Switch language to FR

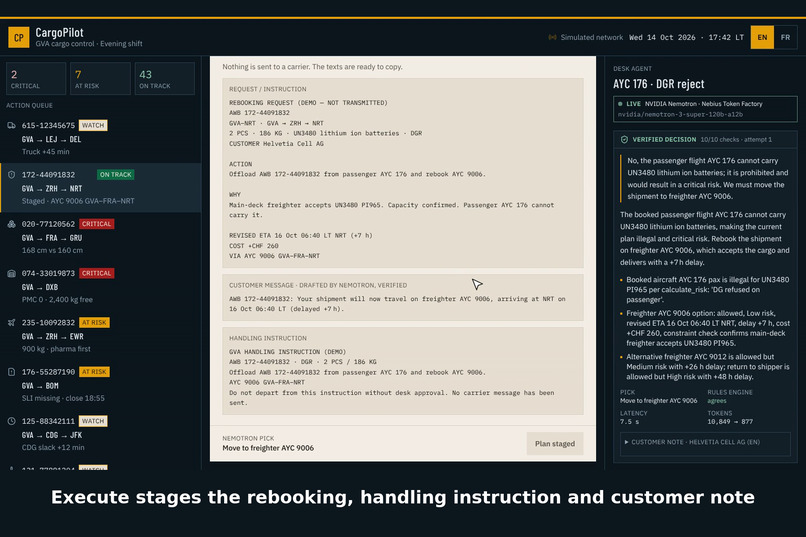[x=785, y=38]
